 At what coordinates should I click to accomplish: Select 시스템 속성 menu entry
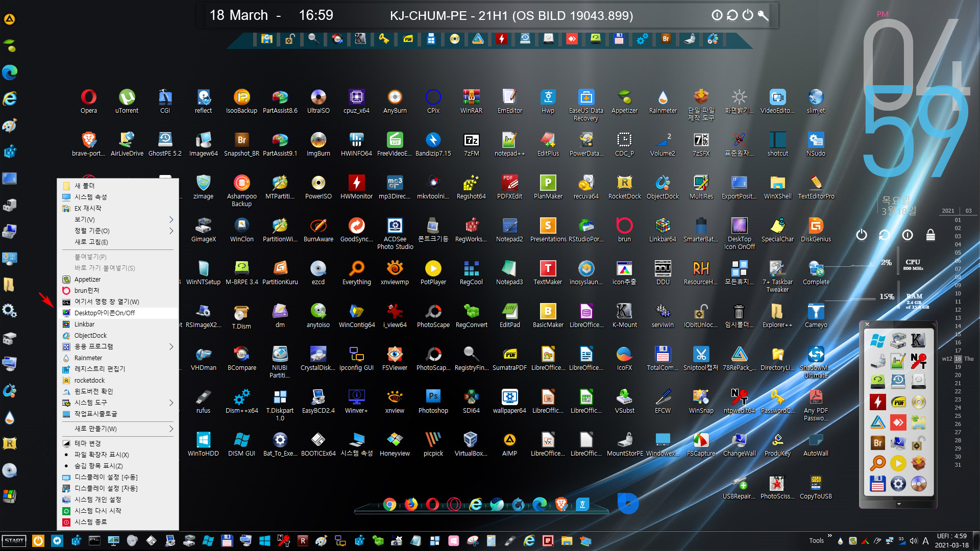tap(118, 197)
